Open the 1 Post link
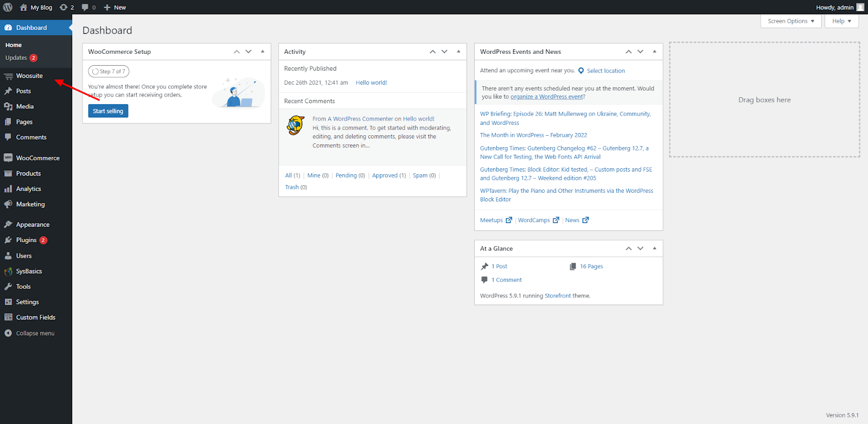The width and height of the screenshot is (868, 424). coord(499,267)
